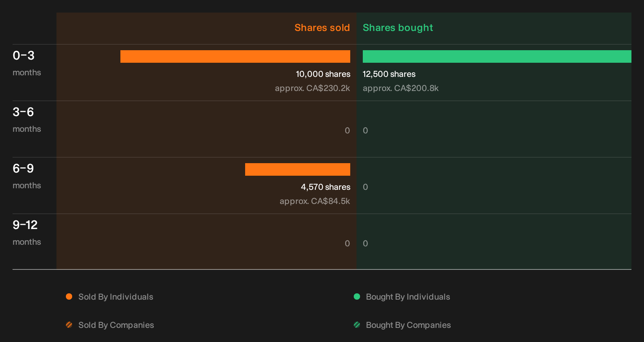Click the 9-12 months shares sold zero
644x342 pixels.
[x=347, y=244]
